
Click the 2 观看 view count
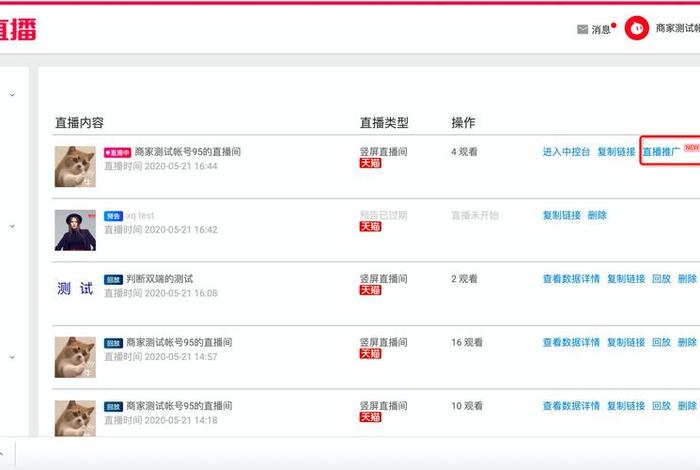point(464,279)
